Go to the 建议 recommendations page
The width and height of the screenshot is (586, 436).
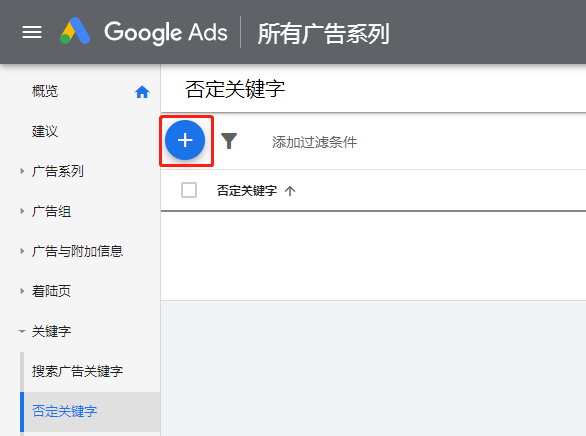point(45,131)
